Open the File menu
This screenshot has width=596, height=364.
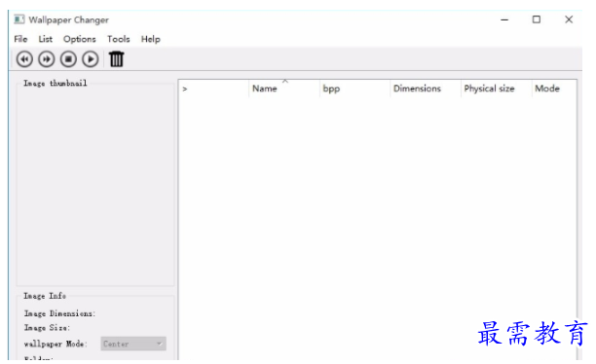[20, 39]
